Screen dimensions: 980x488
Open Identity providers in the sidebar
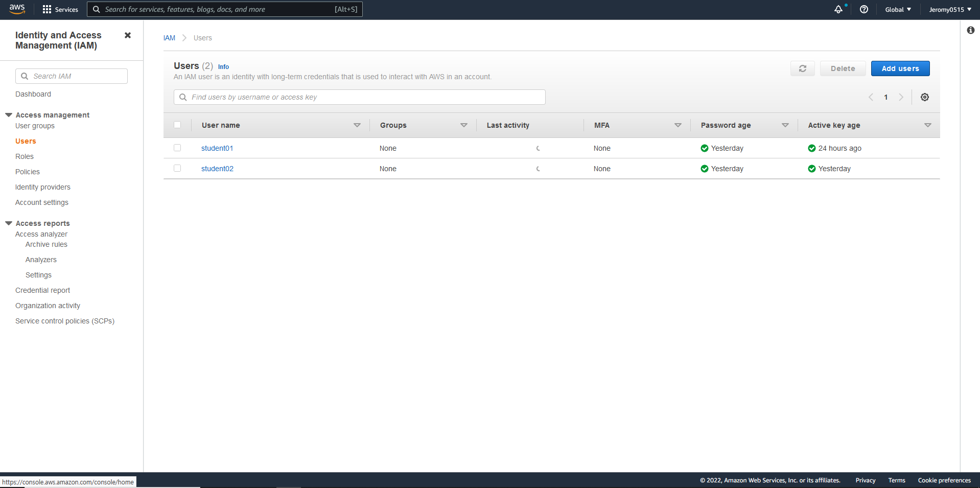[x=43, y=187]
